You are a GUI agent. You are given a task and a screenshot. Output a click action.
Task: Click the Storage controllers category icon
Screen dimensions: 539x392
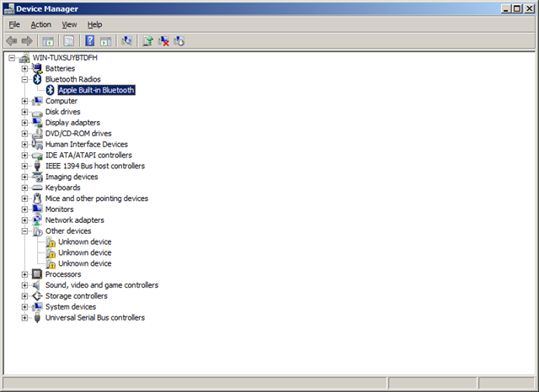[37, 296]
